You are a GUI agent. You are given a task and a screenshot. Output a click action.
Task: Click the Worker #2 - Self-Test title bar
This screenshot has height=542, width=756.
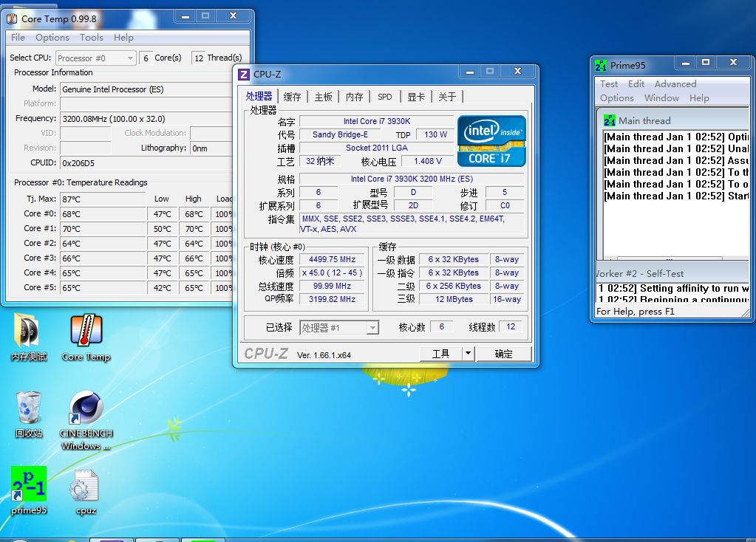[x=672, y=273]
